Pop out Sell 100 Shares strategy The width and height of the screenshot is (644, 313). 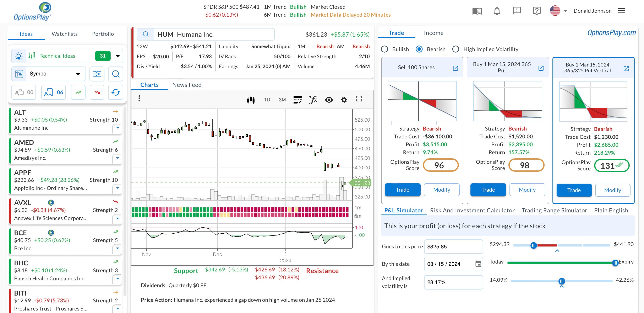(455, 68)
